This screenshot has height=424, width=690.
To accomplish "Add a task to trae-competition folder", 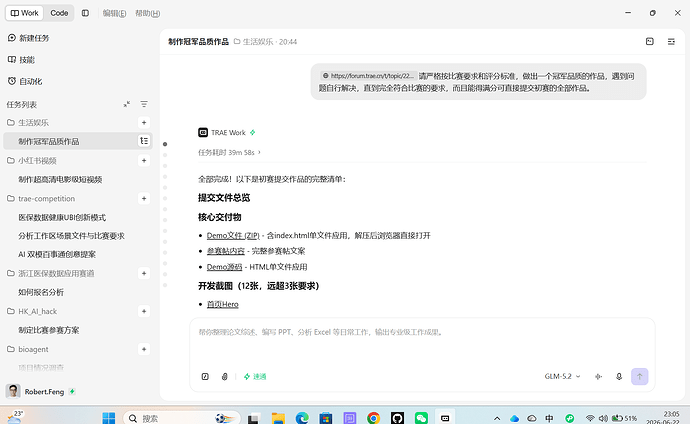I will pyautogui.click(x=144, y=198).
